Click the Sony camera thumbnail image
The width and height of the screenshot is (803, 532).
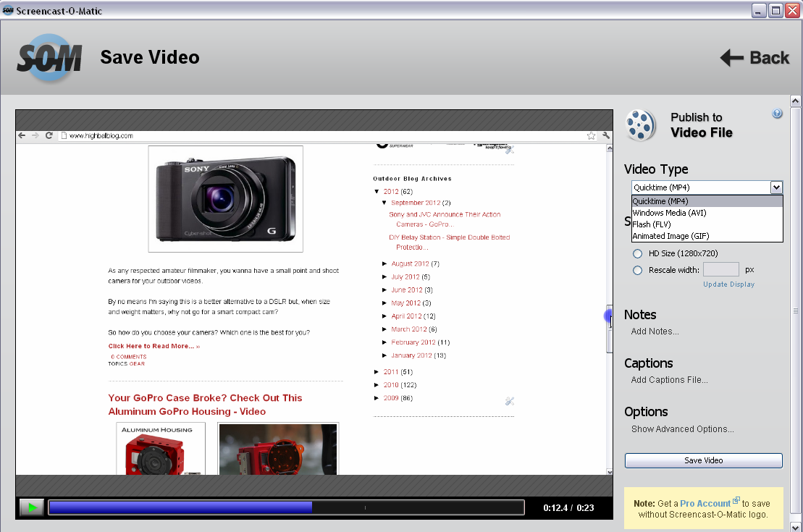click(225, 199)
